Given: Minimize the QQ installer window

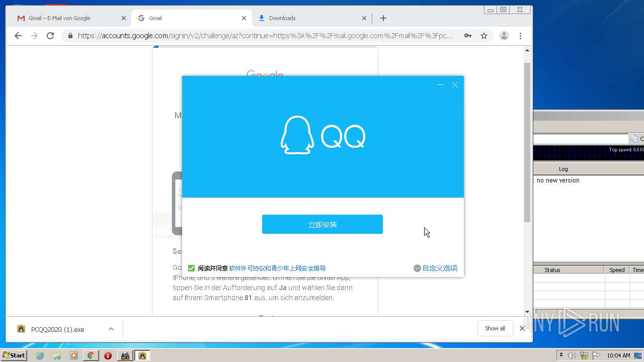Looking at the screenshot, I should pyautogui.click(x=440, y=85).
